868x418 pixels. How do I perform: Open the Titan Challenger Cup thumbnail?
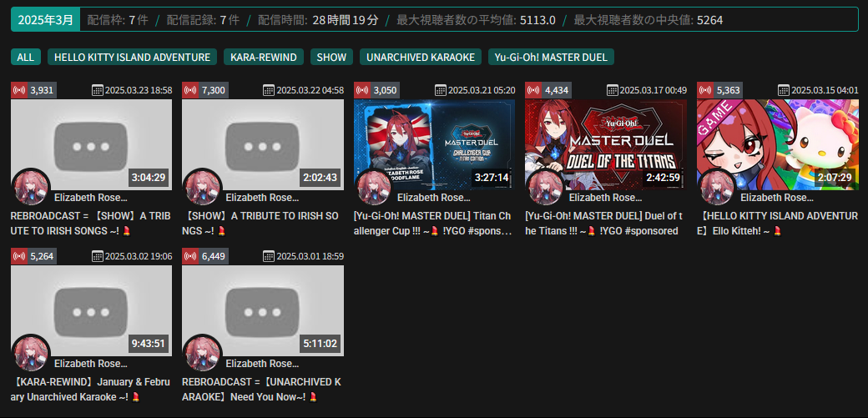pos(434,144)
